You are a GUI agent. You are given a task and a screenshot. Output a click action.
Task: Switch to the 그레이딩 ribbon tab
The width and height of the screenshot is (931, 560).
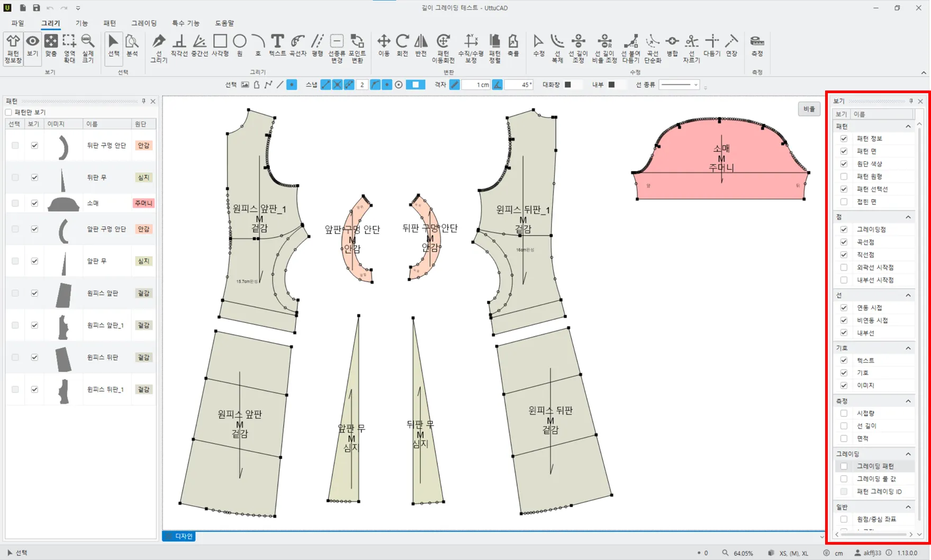point(144,23)
